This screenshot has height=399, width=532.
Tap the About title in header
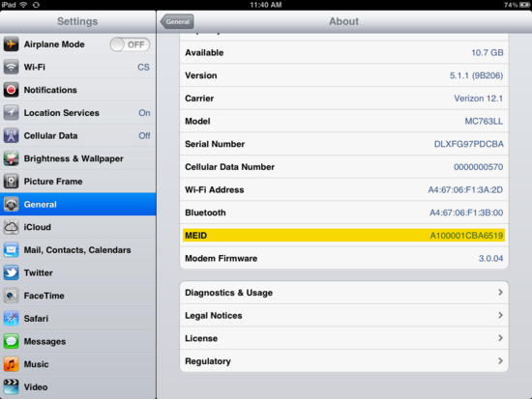point(343,21)
